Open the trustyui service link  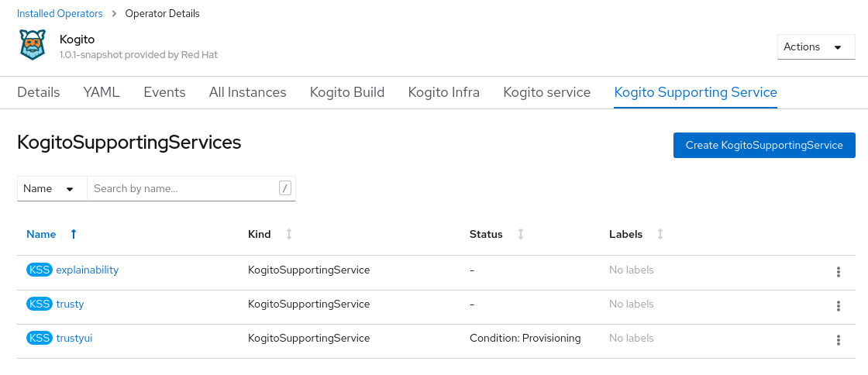[x=74, y=338]
